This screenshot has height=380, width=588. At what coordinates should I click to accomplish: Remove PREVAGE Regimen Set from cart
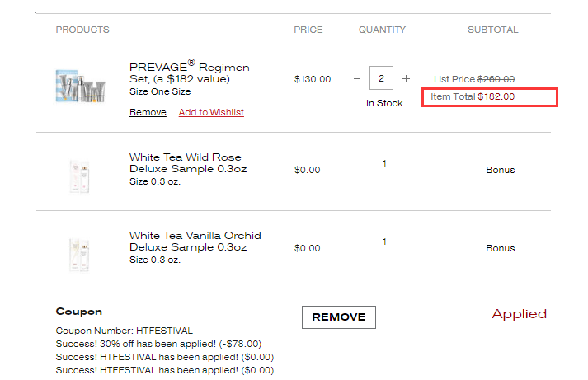pyautogui.click(x=148, y=112)
